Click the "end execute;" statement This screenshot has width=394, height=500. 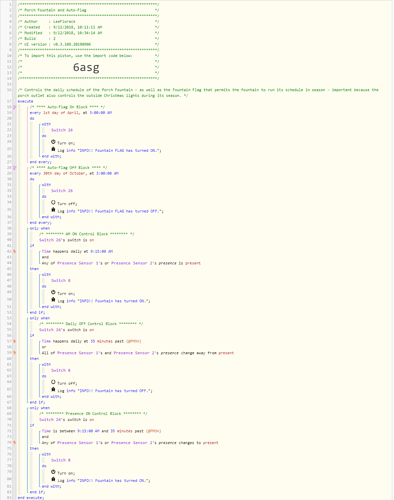click(31, 498)
